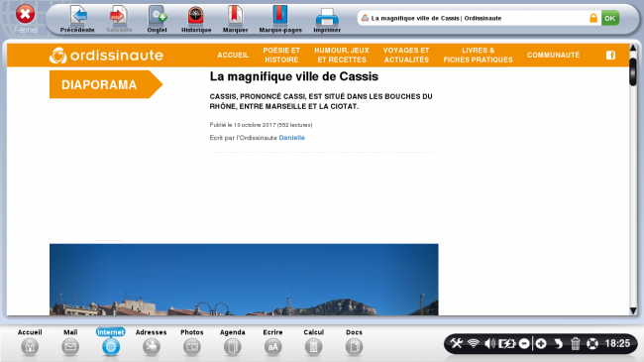Screen dimensions: 644x362
Task: Click the vertical scrollbar thumb
Action: tap(633, 72)
